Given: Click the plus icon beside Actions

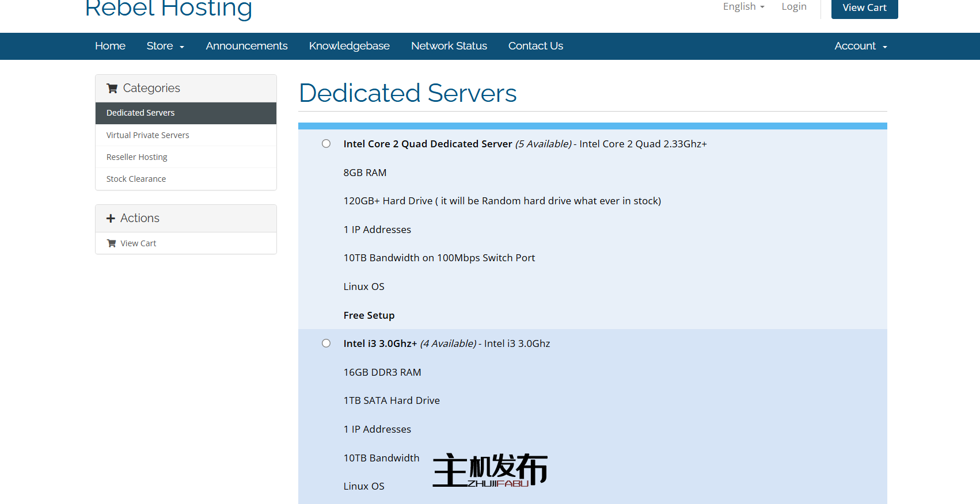Looking at the screenshot, I should 111,219.
